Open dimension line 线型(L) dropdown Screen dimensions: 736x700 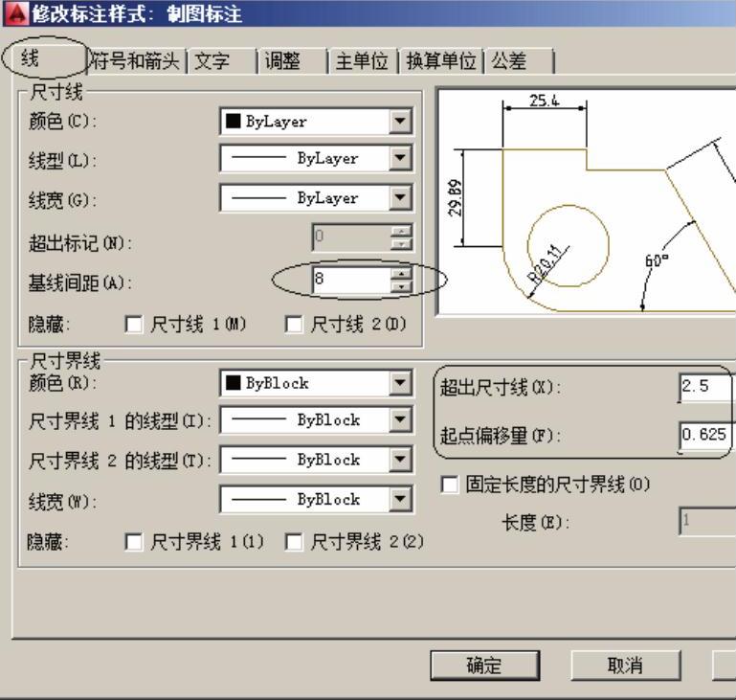coord(401,159)
